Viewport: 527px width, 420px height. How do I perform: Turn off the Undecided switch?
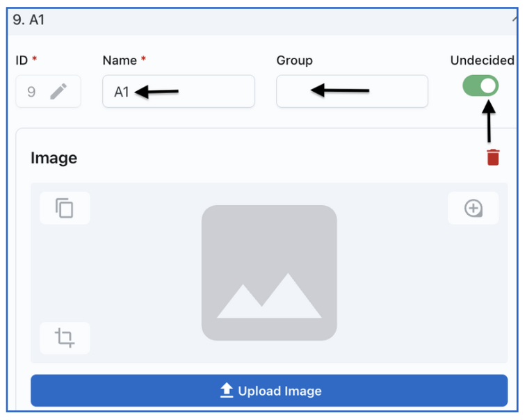coord(480,86)
